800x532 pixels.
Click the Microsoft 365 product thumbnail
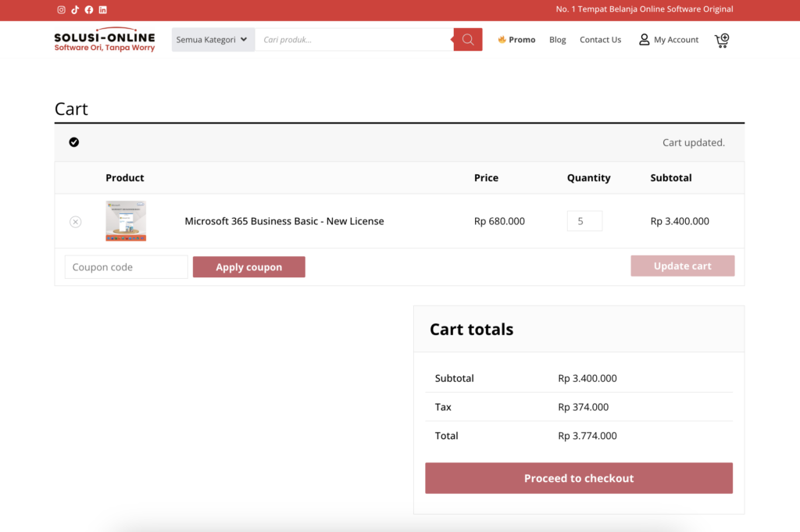[x=126, y=221]
